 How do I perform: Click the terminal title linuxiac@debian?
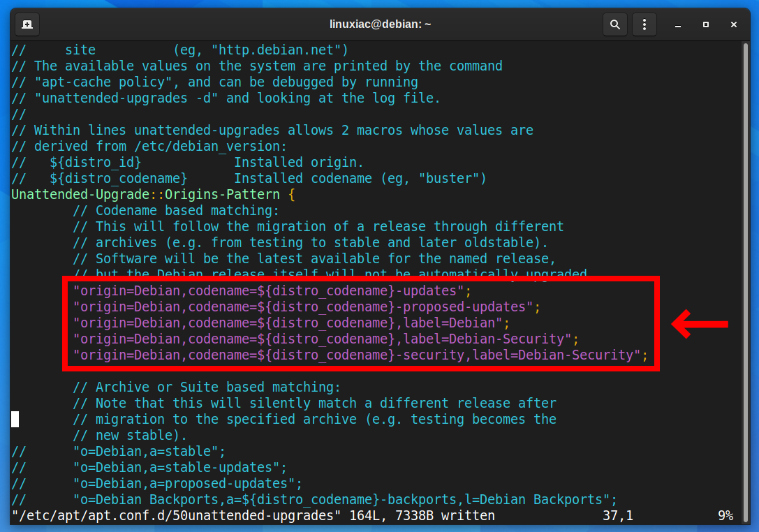(x=380, y=24)
